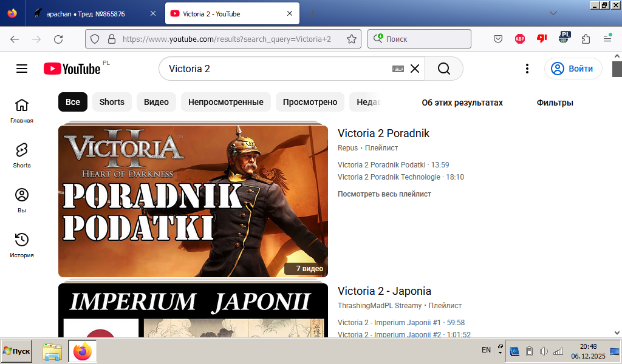Click the Войти sign-in button
This screenshot has height=364, width=622.
click(x=573, y=69)
